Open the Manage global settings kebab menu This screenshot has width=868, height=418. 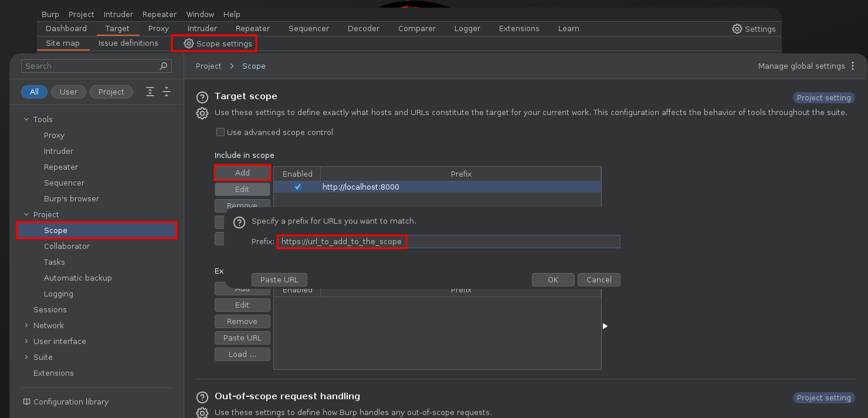[x=853, y=66]
